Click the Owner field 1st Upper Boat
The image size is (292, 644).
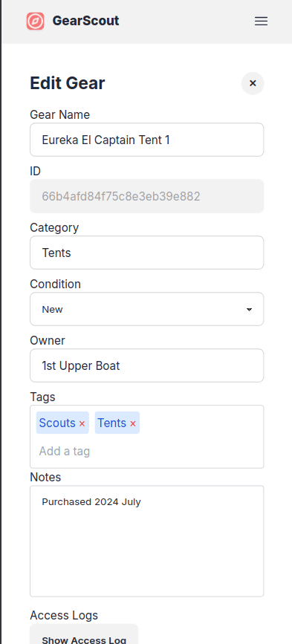146,365
